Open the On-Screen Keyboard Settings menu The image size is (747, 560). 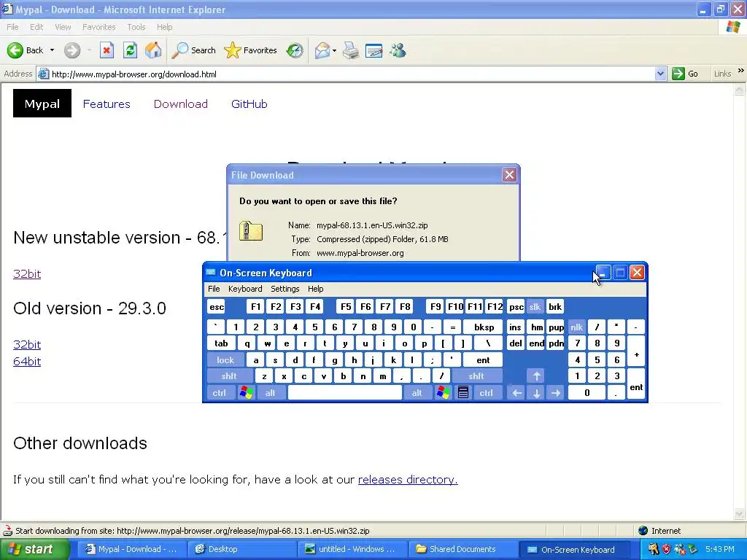tap(285, 289)
